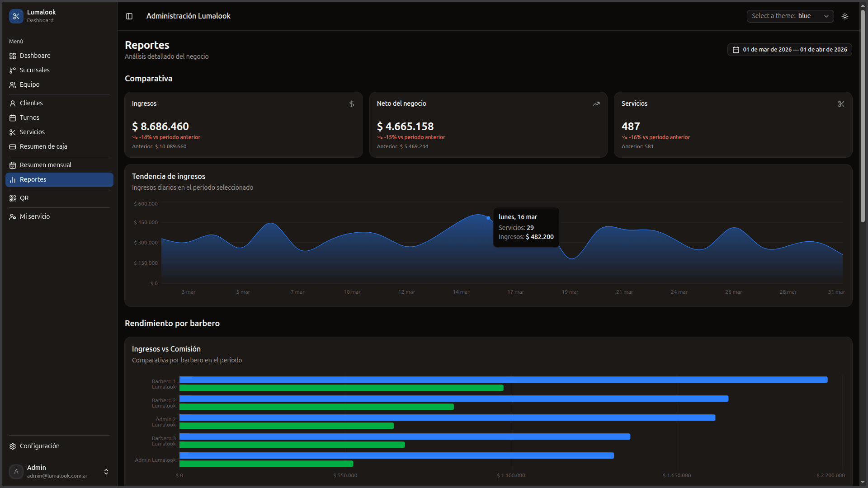
Task: Open the QR menu item
Action: pyautogui.click(x=59, y=198)
